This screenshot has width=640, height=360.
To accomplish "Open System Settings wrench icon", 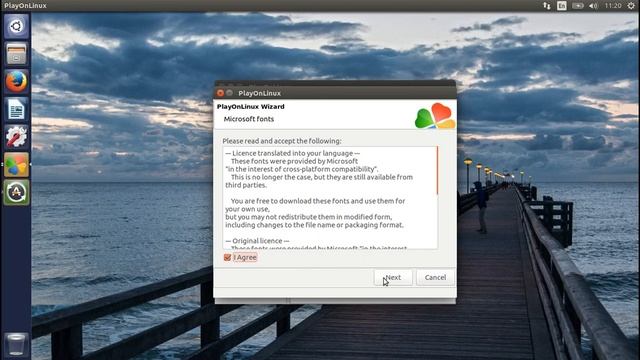I will tap(16, 137).
